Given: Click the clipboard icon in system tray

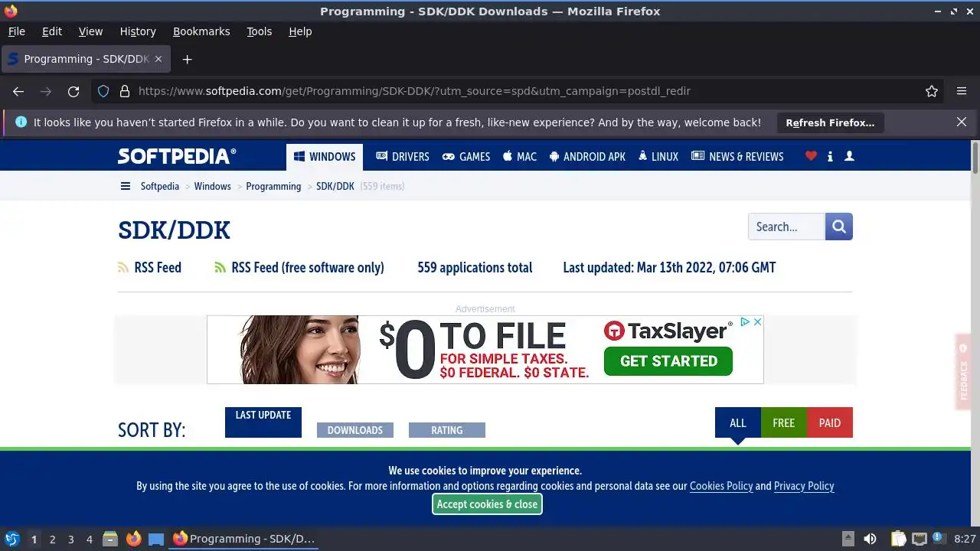Looking at the screenshot, I should [x=898, y=539].
